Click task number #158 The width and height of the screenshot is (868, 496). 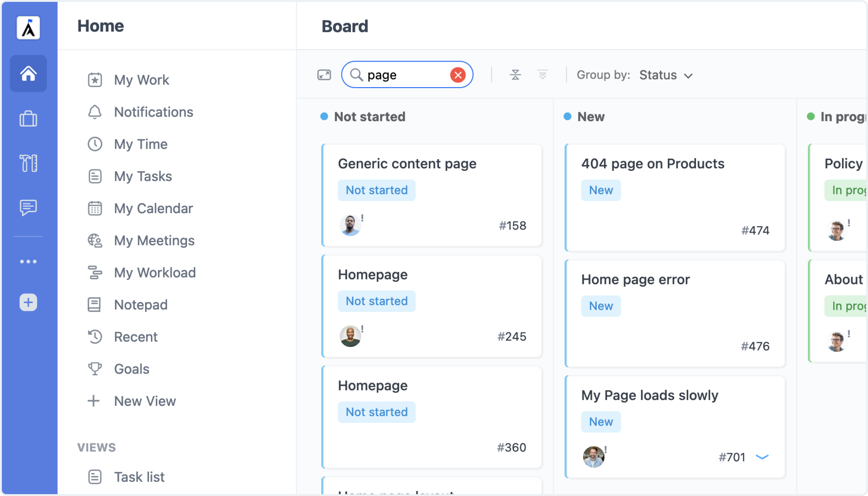pyautogui.click(x=512, y=225)
